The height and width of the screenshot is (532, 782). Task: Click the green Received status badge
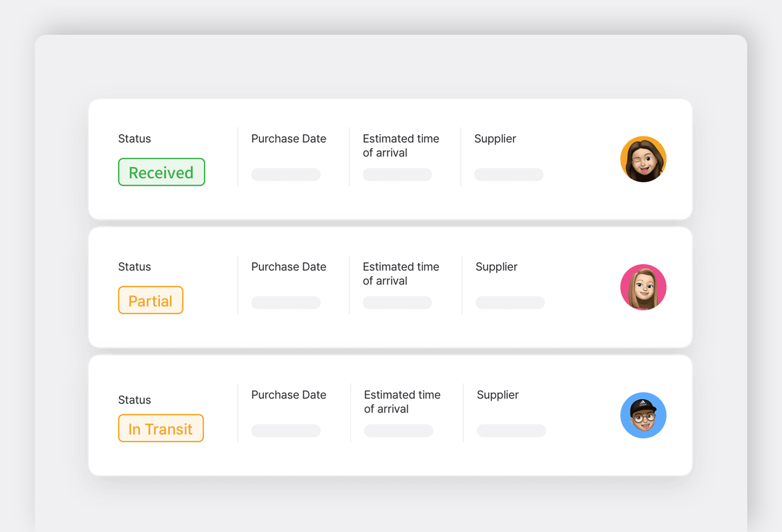coord(161,172)
